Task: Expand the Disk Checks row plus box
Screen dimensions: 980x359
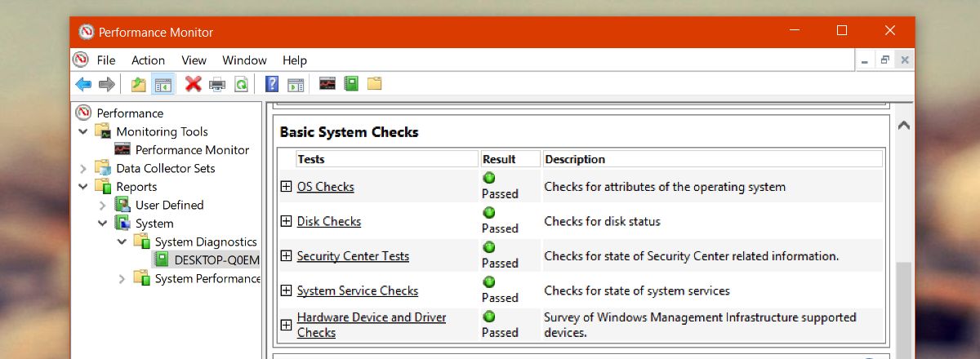Action: (286, 221)
